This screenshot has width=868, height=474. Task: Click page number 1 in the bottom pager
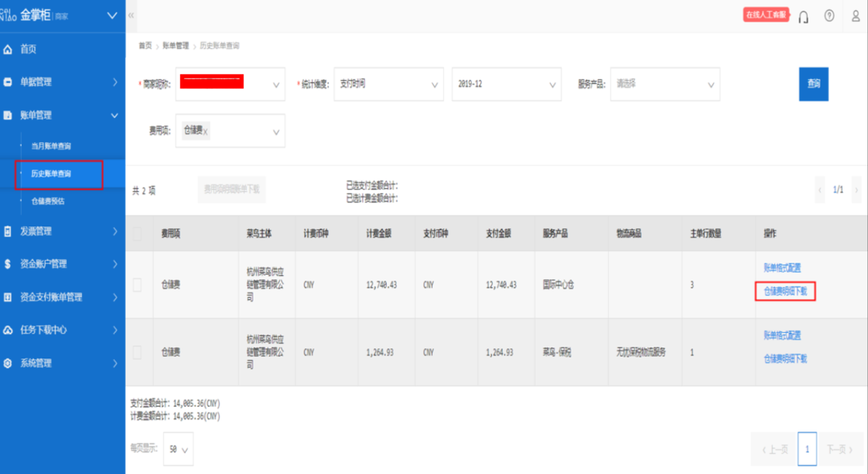807,449
